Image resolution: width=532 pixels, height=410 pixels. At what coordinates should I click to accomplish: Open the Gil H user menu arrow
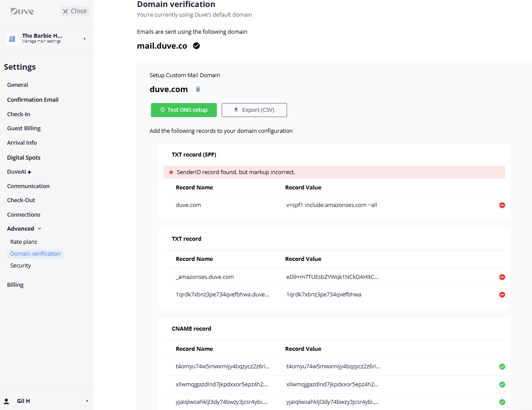click(x=87, y=401)
